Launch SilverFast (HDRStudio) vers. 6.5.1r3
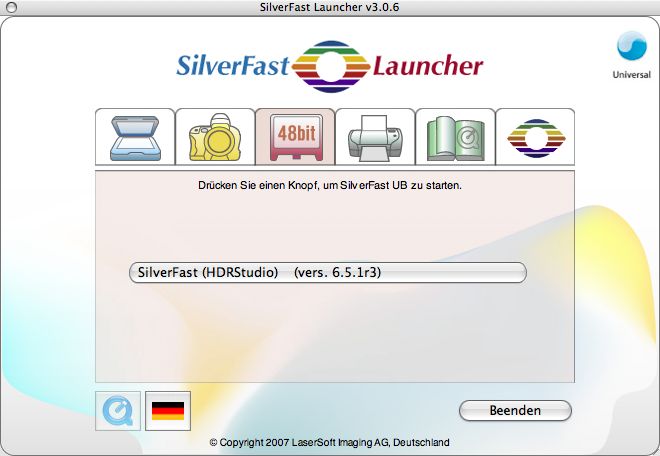660x456 pixels. tap(327, 273)
